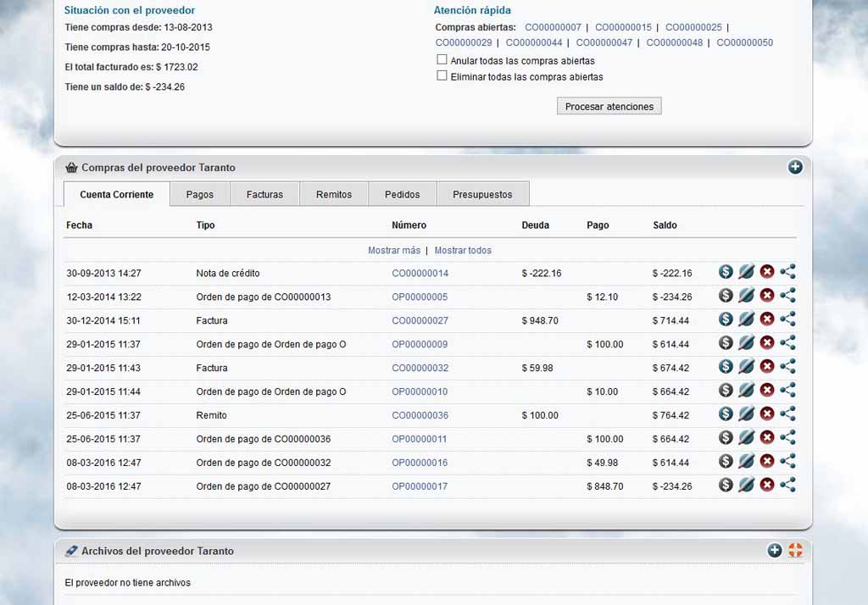Share the OP00000005 payment order row
This screenshot has width=868, height=605.
(787, 296)
